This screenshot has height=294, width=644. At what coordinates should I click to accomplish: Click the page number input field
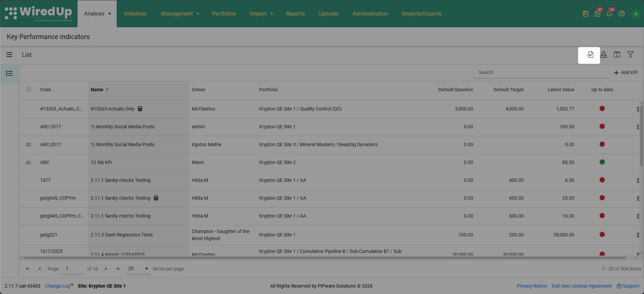point(73,268)
